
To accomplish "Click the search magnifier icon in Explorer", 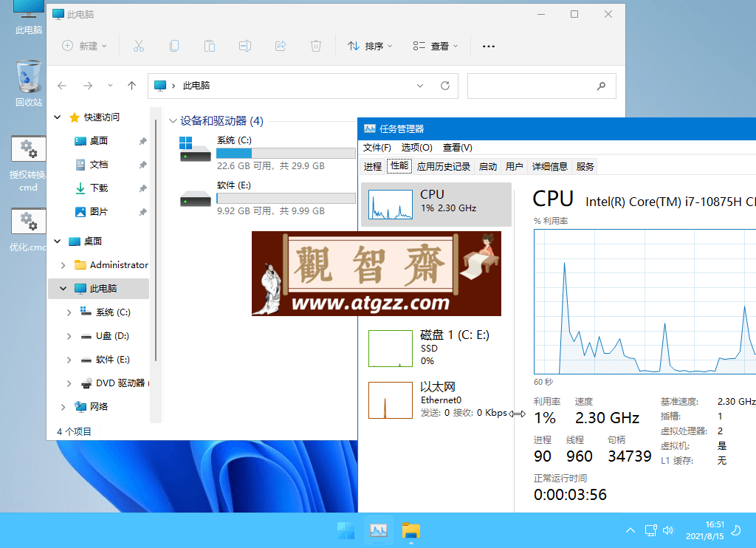I will click(x=601, y=86).
